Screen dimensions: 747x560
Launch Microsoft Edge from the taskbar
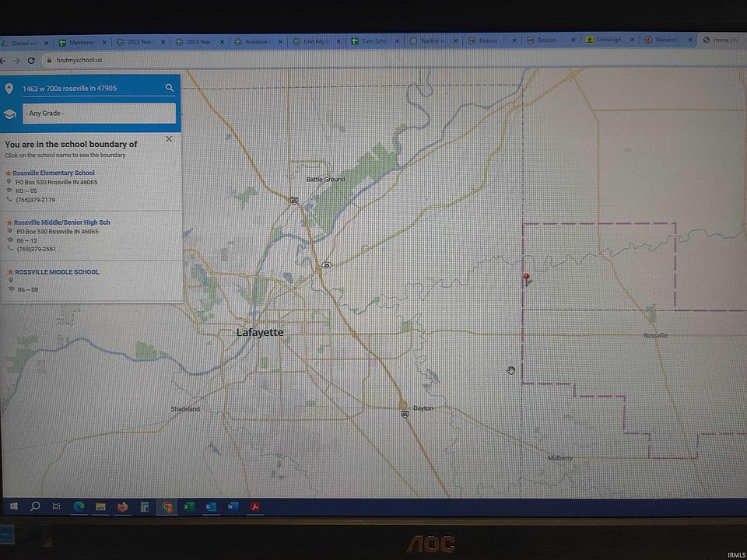(79, 506)
